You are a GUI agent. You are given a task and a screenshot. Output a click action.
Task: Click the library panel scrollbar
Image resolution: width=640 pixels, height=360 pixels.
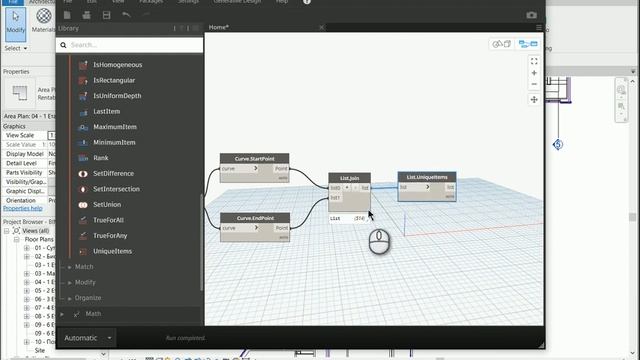pos(201,242)
